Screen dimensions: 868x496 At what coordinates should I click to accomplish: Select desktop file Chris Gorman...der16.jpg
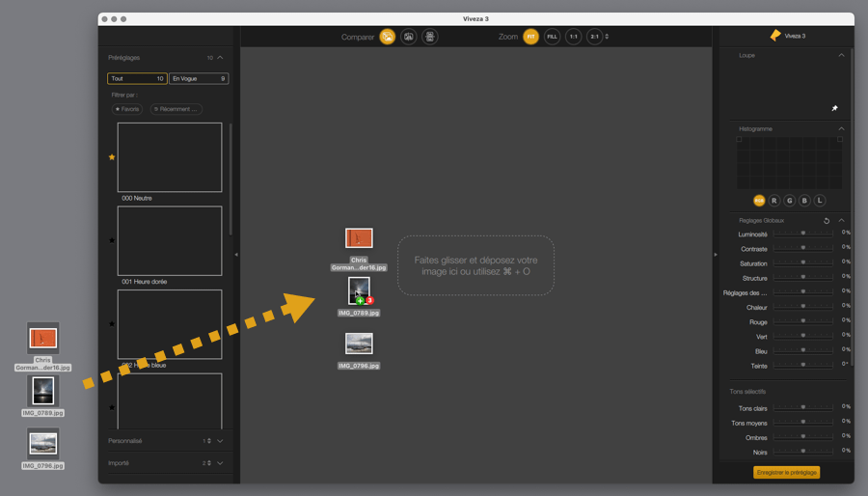(x=42, y=346)
